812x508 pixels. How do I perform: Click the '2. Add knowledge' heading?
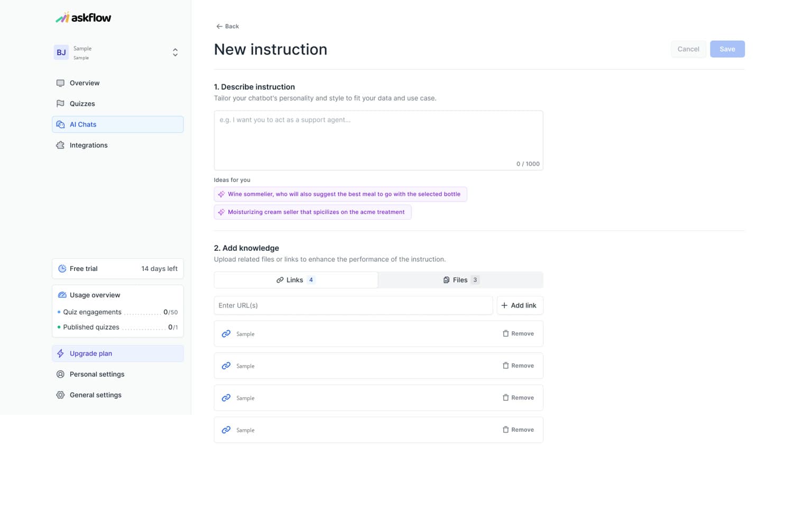click(246, 248)
